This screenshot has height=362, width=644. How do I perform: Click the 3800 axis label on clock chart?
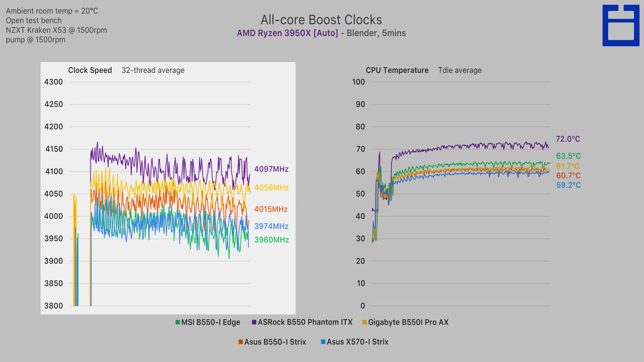pos(54,306)
